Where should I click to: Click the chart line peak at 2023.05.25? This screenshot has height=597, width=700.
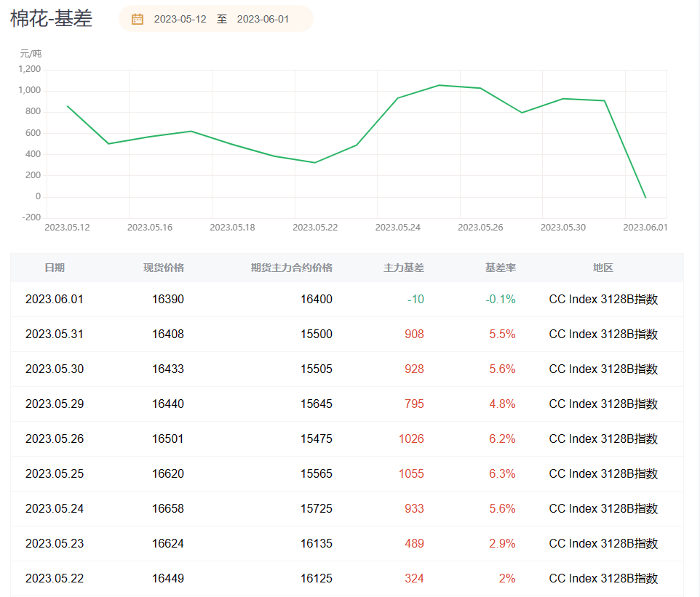click(439, 85)
